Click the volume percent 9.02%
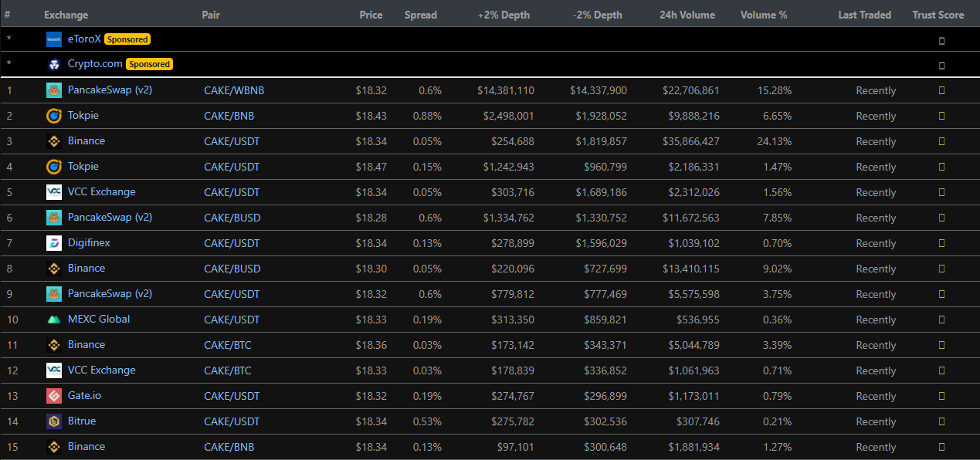The image size is (980, 460). tap(777, 269)
